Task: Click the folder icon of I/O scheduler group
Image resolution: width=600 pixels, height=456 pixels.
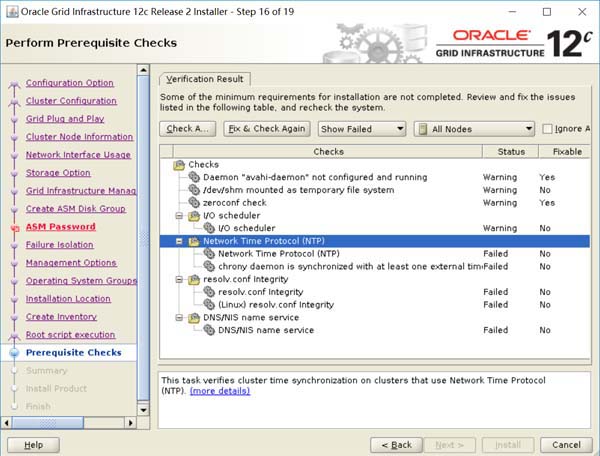Action: pos(194,215)
